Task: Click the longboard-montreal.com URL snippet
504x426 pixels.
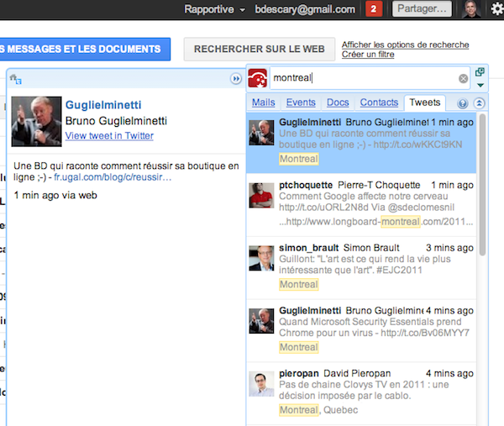Action: tap(375, 222)
